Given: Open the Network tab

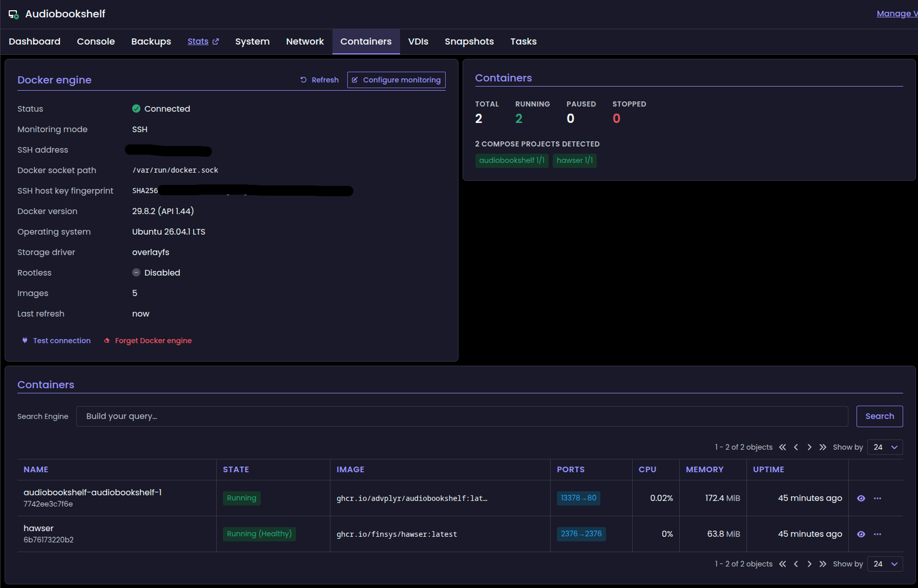Looking at the screenshot, I should (305, 41).
